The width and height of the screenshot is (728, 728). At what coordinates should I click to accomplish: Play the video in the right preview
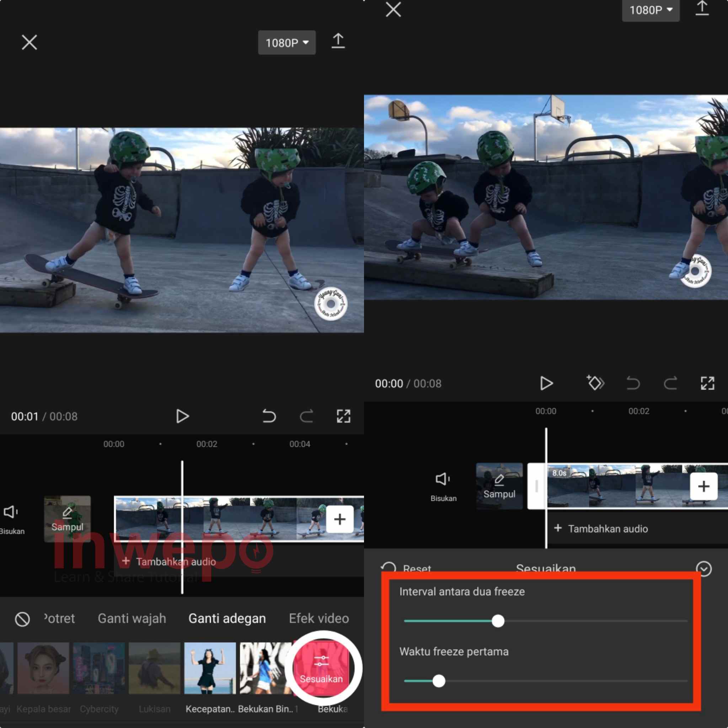546,383
